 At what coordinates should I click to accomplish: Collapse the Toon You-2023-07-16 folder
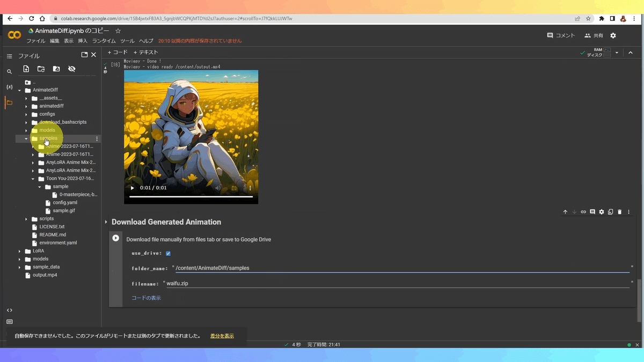[x=33, y=179]
